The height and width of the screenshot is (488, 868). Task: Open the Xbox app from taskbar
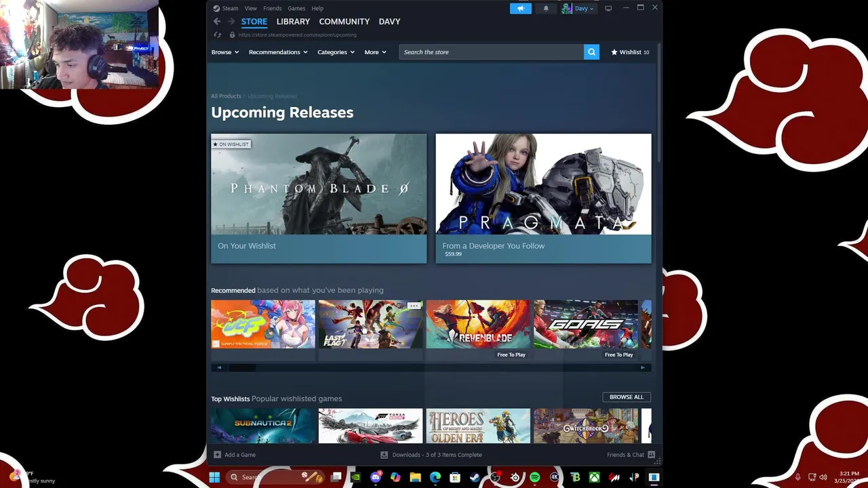coord(594,477)
